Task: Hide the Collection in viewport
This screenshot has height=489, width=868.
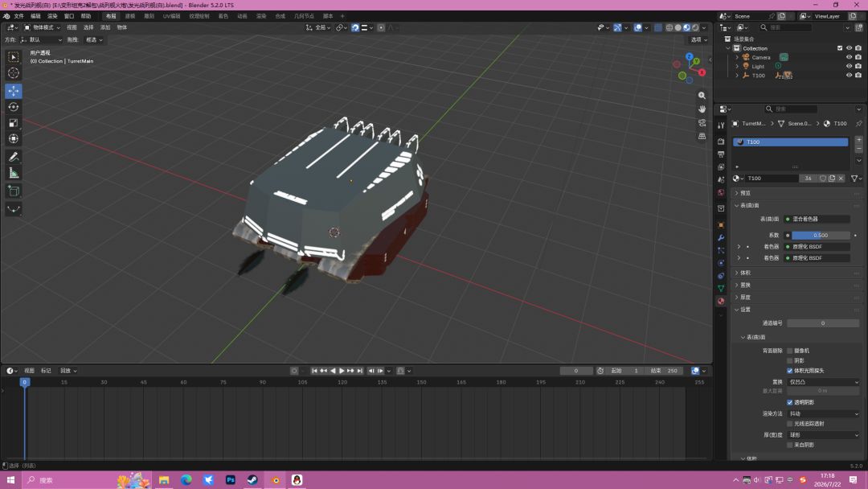Action: click(850, 48)
